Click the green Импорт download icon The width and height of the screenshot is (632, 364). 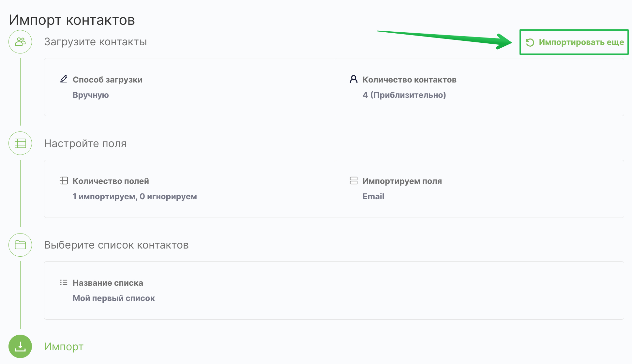click(x=20, y=346)
